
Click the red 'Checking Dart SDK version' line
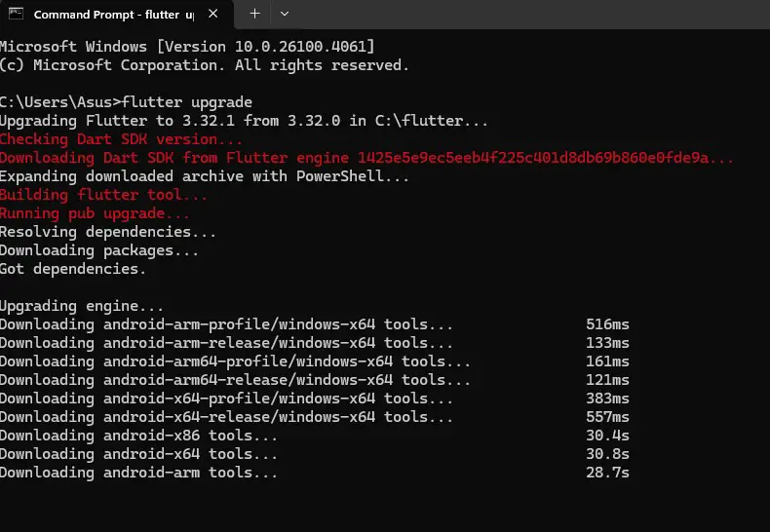pyautogui.click(x=121, y=139)
